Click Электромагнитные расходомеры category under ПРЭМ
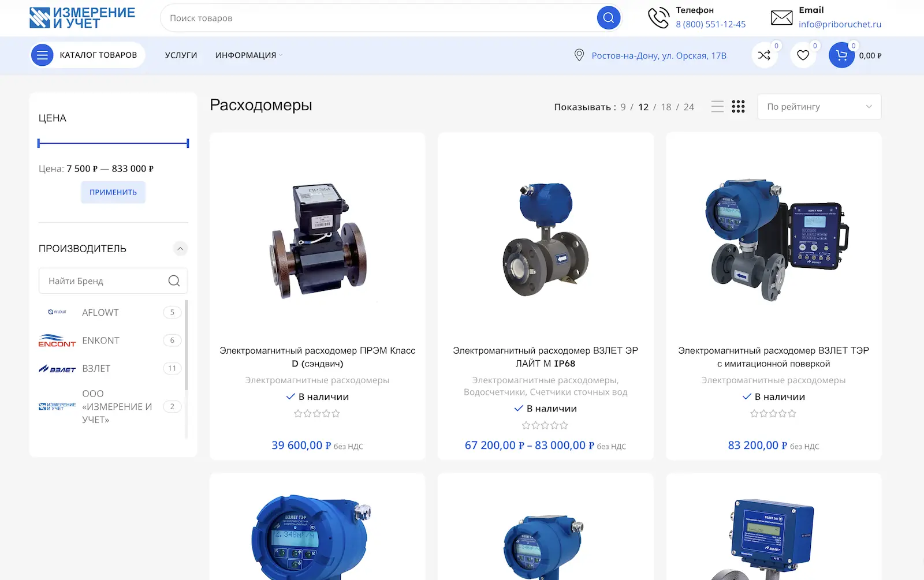This screenshot has height=580, width=924. pos(317,380)
